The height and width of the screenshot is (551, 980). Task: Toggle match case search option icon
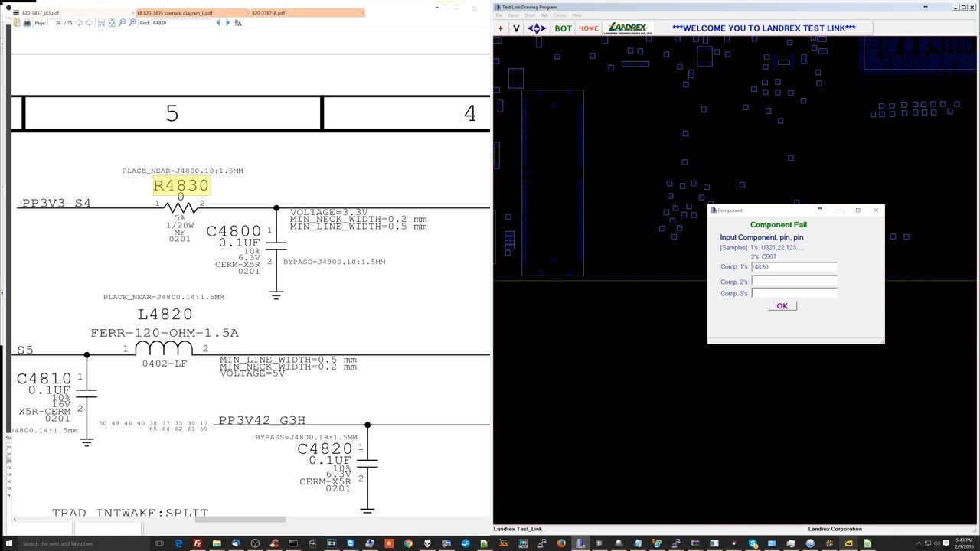click(238, 23)
